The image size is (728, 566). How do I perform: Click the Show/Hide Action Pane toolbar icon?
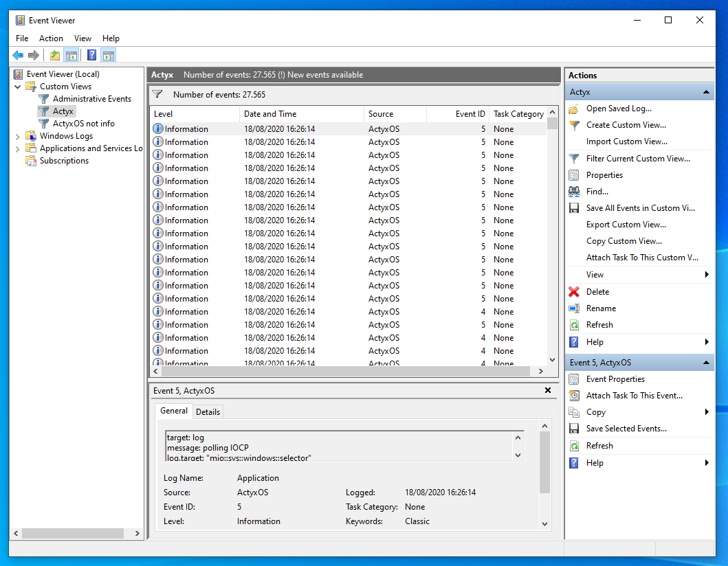(x=109, y=56)
